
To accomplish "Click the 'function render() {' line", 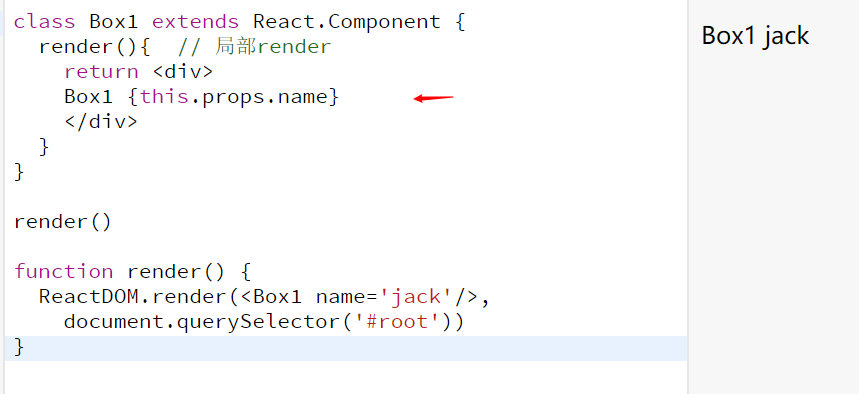I will (x=133, y=272).
